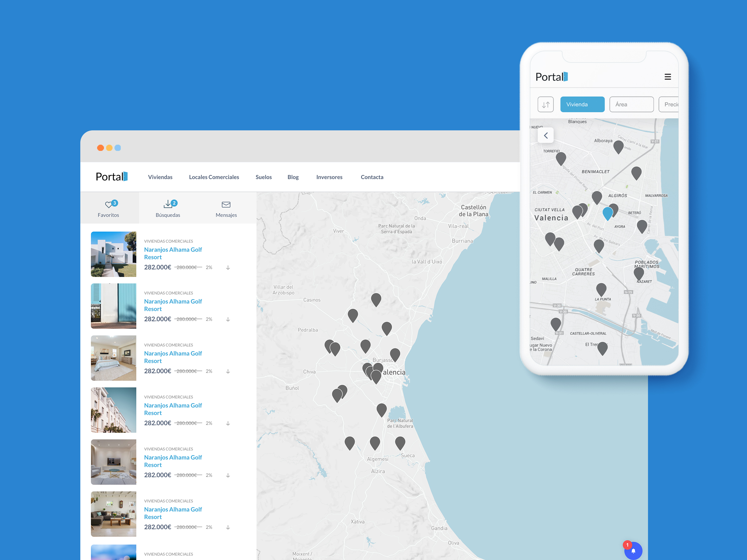
Task: Click the blue window dot
Action: (118, 148)
